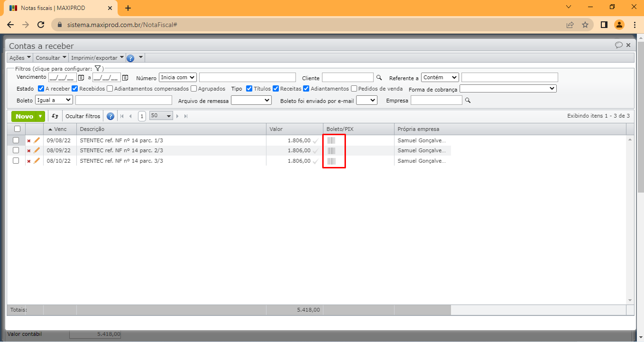
Task: Open the Consultar menu
Action: pyautogui.click(x=51, y=58)
